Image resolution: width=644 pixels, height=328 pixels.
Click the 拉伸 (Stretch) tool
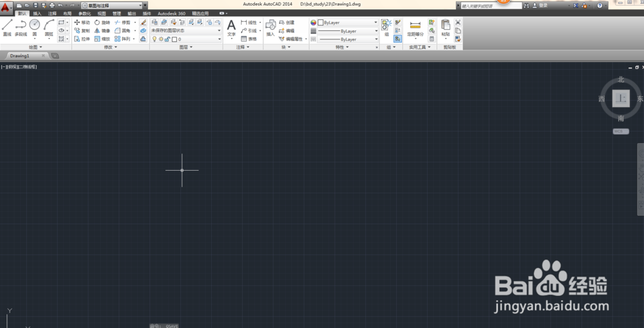(x=82, y=39)
